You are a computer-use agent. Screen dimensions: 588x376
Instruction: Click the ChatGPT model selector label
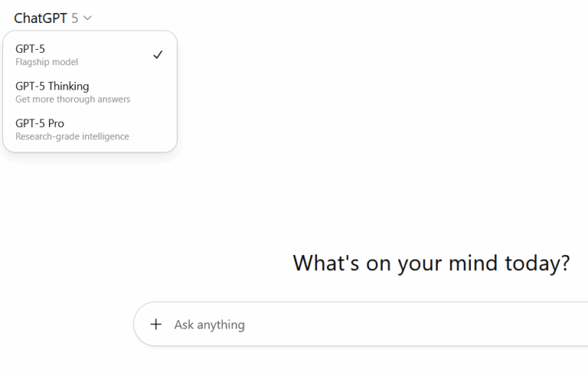tap(52, 18)
